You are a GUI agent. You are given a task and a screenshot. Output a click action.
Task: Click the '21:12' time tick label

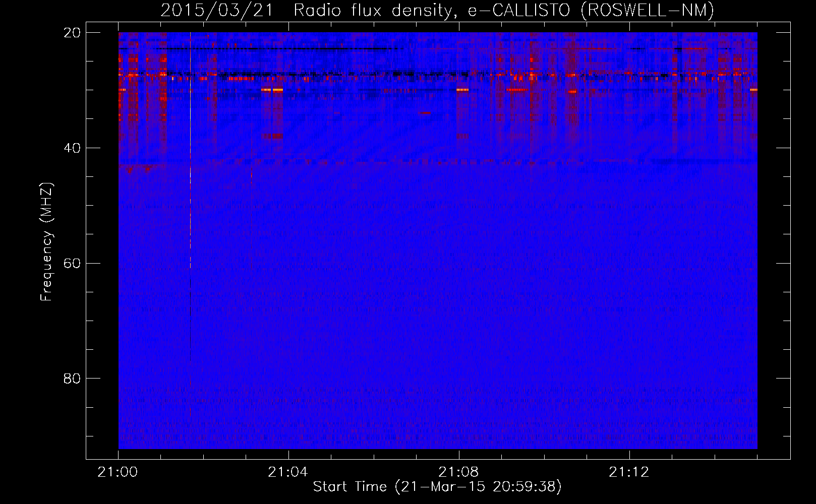(629, 472)
